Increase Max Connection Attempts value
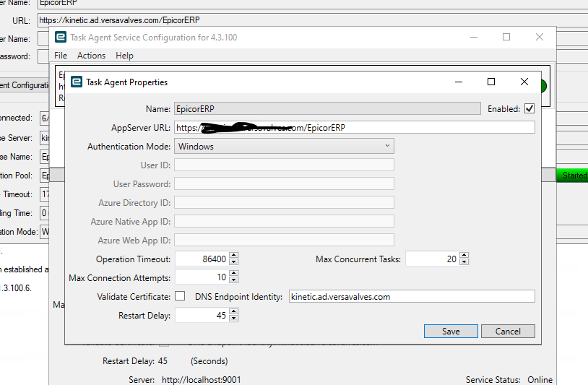 [233, 274]
